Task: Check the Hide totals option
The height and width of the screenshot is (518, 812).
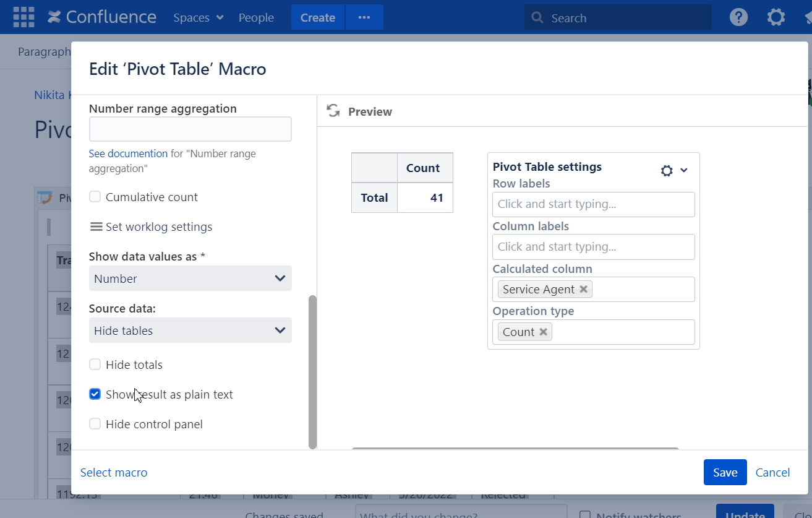Action: 95,365
